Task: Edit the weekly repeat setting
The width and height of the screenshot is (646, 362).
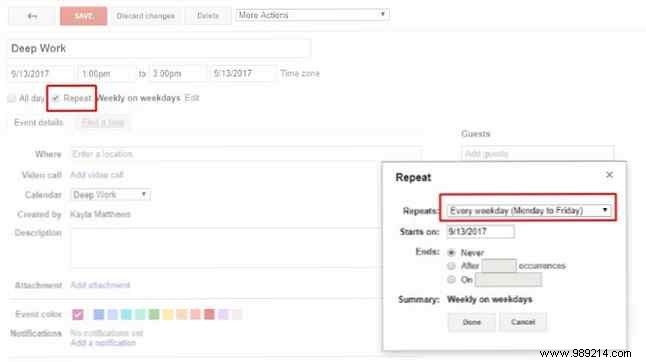Action: coord(192,98)
